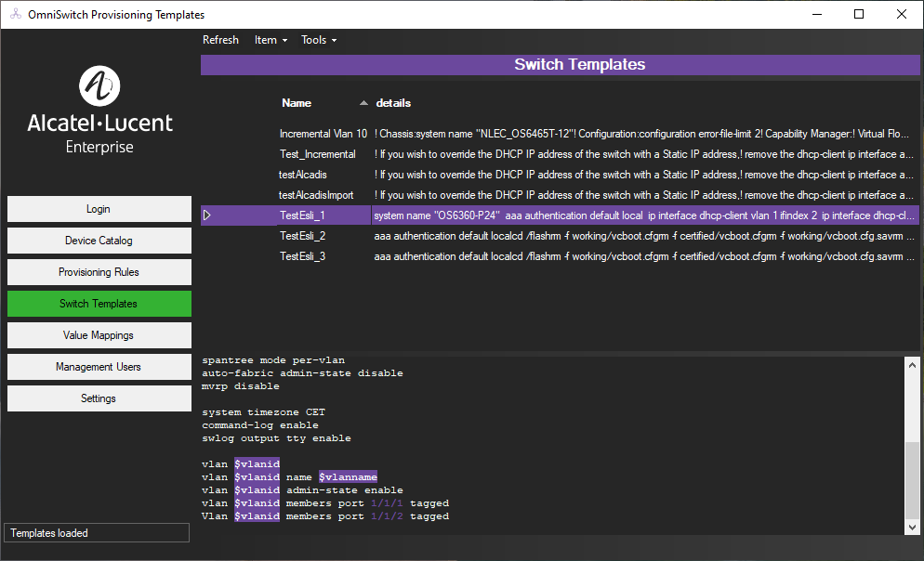
Task: Click the 'system timezone CET' line
Action: [263, 412]
